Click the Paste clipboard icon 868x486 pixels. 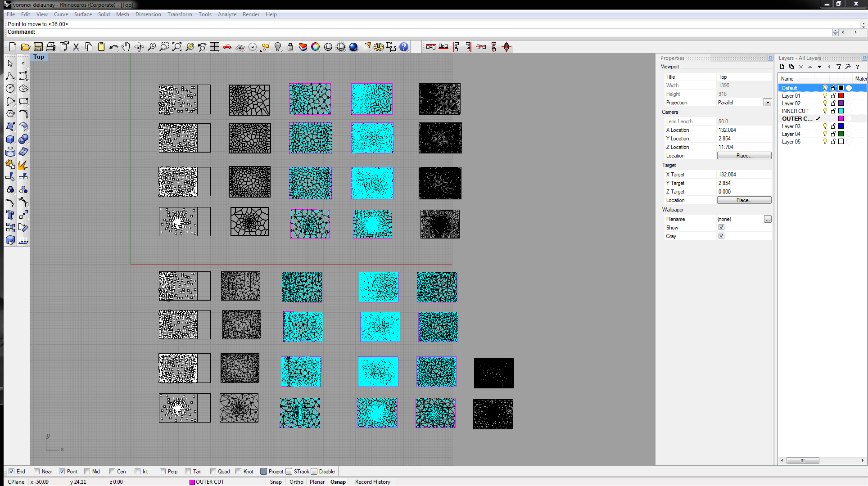pyautogui.click(x=101, y=47)
